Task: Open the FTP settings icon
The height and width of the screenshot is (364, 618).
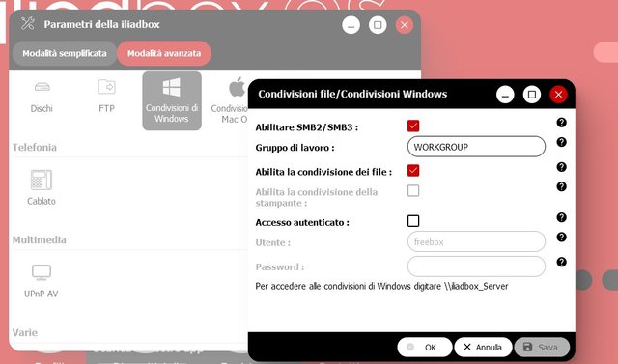Action: 106,97
